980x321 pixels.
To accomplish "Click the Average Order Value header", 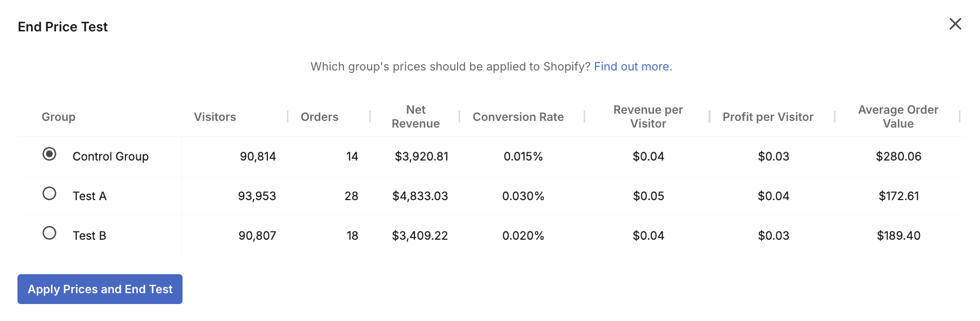I will (898, 117).
